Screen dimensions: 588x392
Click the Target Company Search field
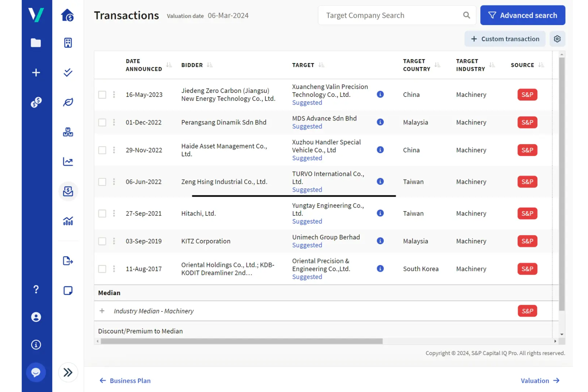(x=393, y=15)
